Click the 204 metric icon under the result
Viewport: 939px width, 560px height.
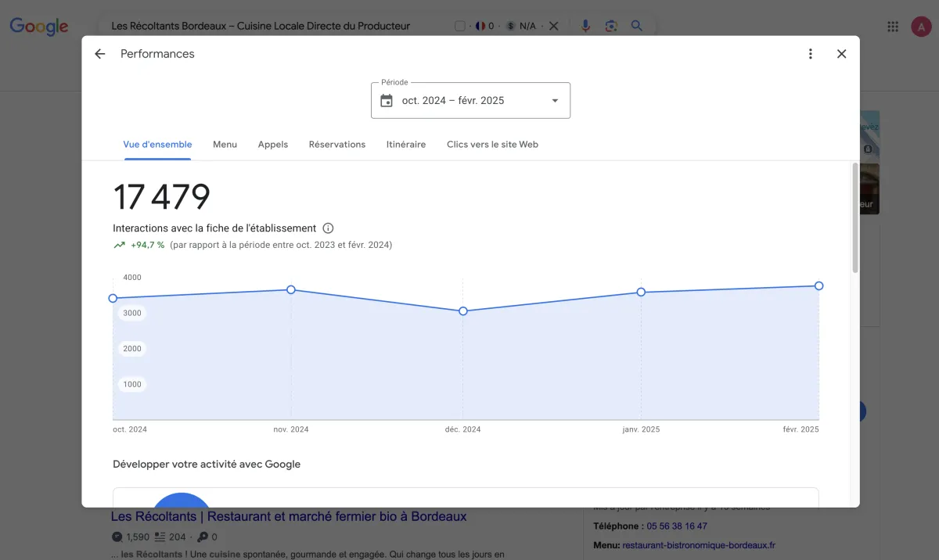160,537
